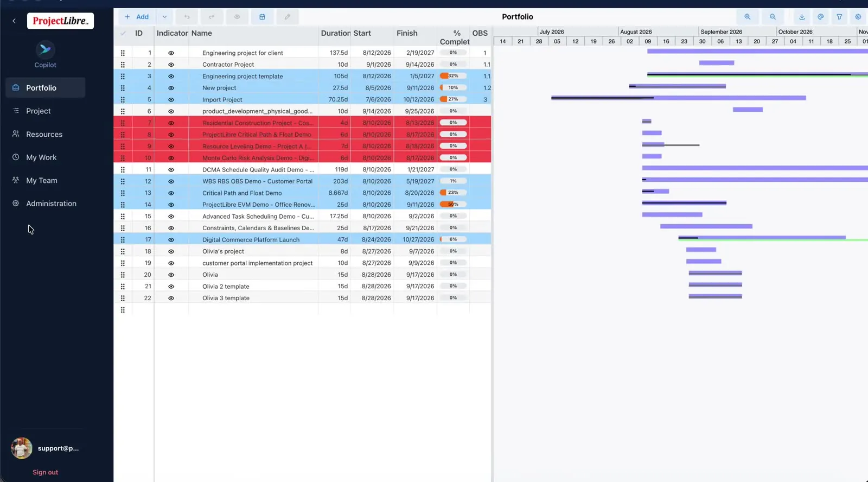Toggle eye for New project row
The image size is (868, 482).
coord(171,88)
